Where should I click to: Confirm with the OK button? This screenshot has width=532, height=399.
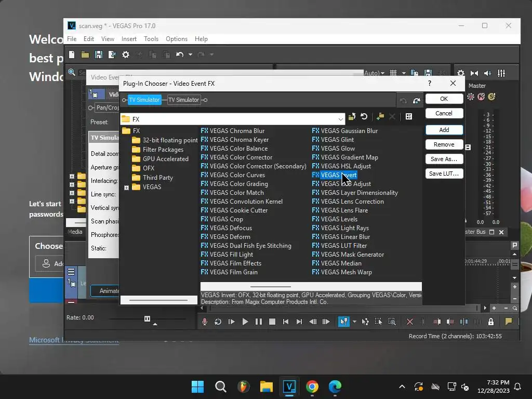click(444, 99)
